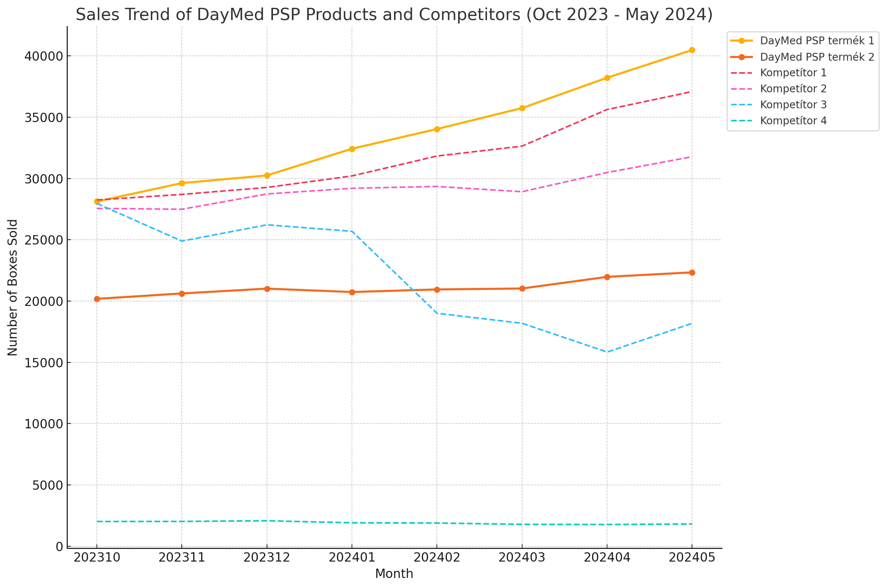Click the x-axis label 202405
This screenshot has height=588, width=886.
pyautogui.click(x=692, y=558)
